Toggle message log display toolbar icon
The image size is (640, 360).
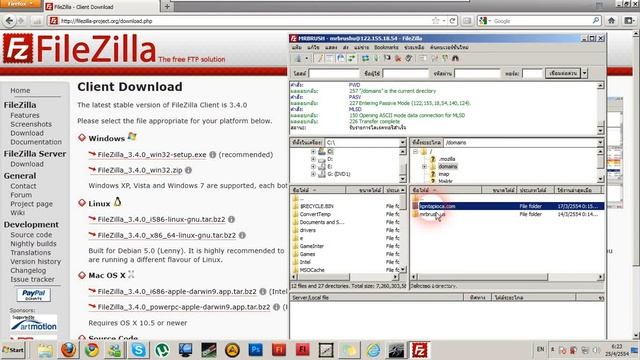pyautogui.click(x=319, y=59)
